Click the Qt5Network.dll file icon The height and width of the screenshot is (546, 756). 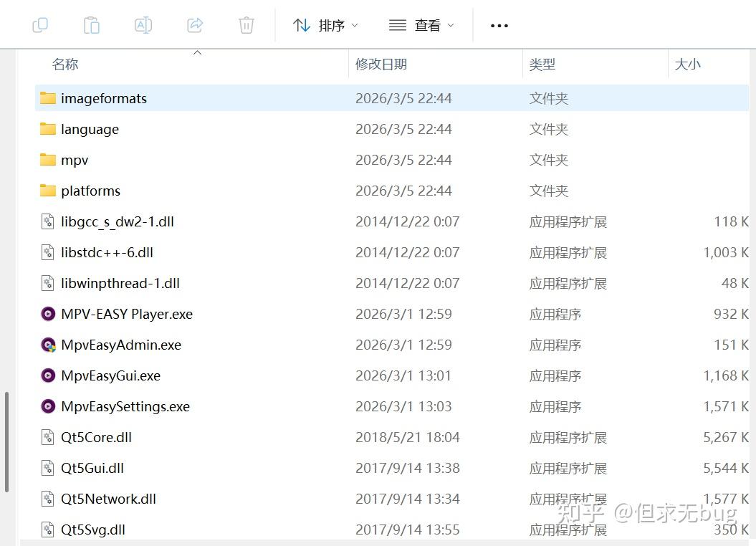(48, 499)
